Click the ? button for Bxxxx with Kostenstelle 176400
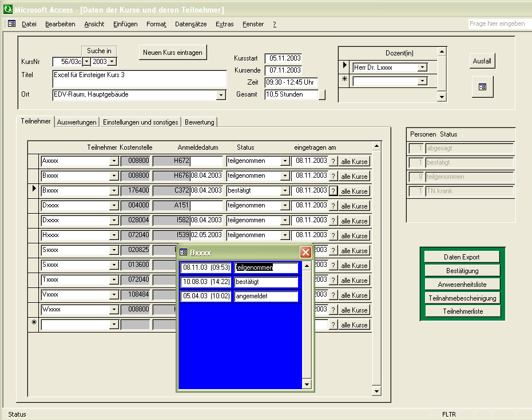 click(333, 191)
